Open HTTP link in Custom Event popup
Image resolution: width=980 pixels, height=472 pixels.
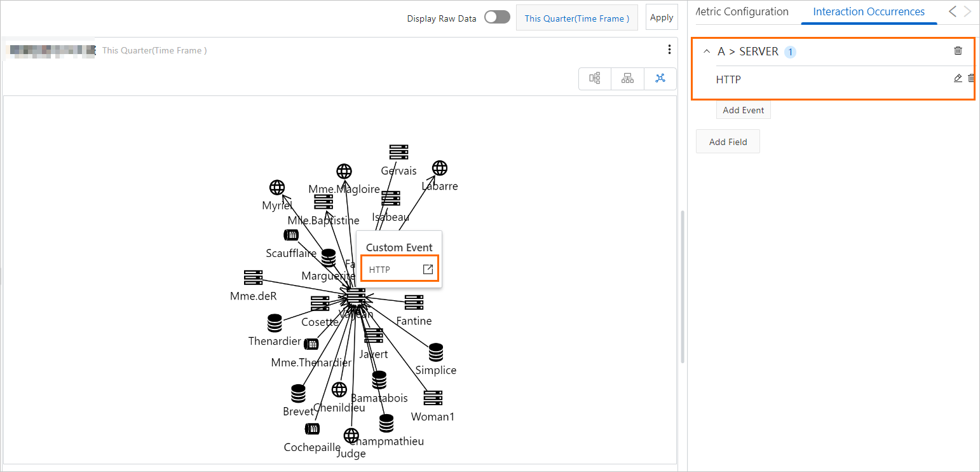click(428, 270)
